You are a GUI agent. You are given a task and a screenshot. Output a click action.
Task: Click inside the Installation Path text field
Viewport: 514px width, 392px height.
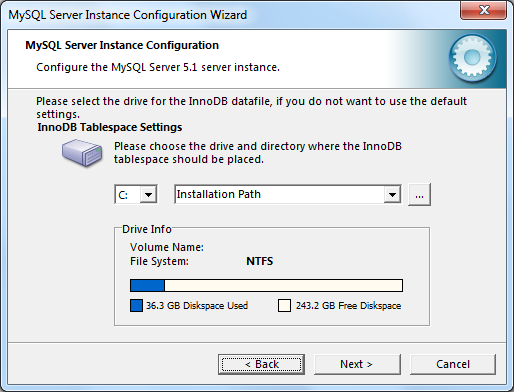coord(279,194)
